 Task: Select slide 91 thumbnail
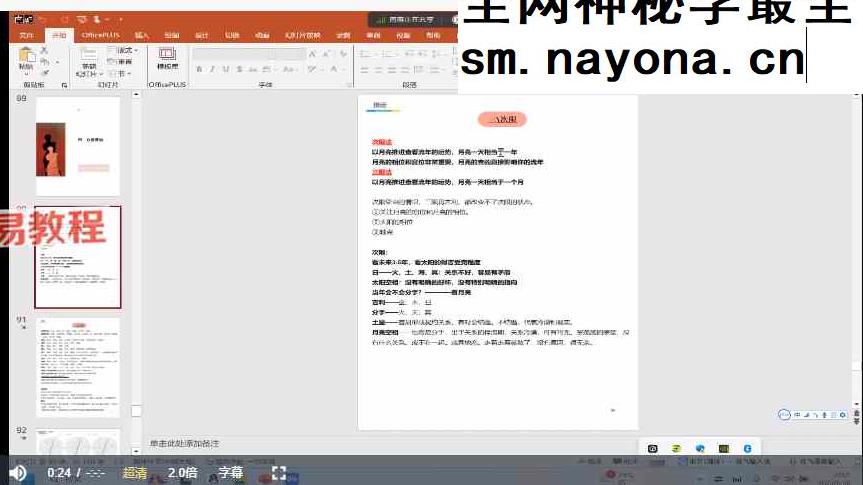[78, 367]
